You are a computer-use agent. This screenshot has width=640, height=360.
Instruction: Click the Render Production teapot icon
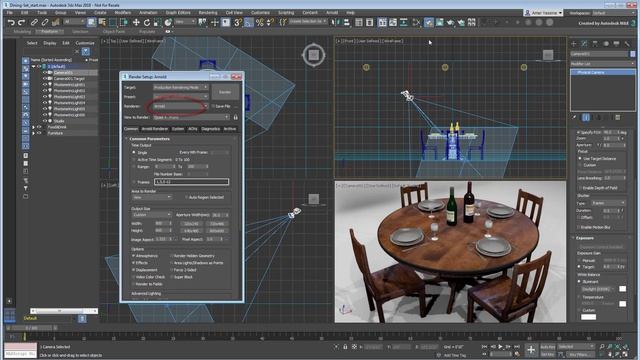pos(450,22)
